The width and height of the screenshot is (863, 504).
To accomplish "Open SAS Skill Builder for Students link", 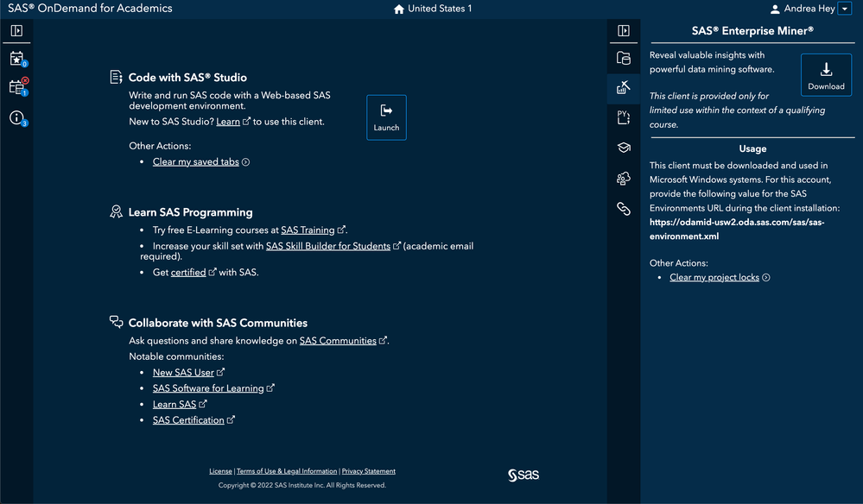I will pyautogui.click(x=328, y=246).
